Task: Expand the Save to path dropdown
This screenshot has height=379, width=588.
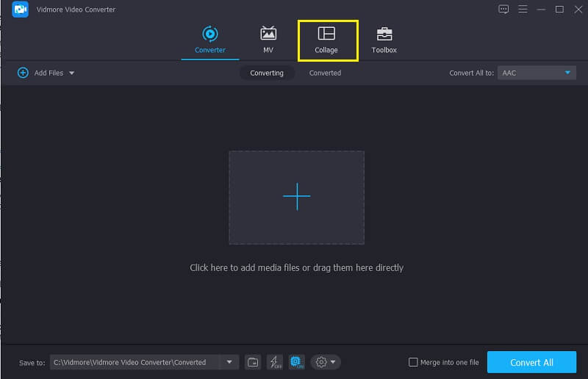Action: tap(229, 362)
